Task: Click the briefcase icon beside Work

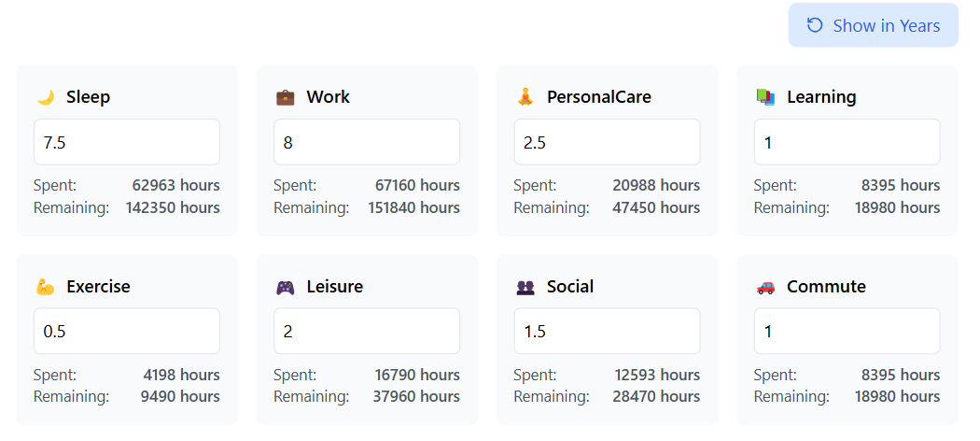Action: 285,97
